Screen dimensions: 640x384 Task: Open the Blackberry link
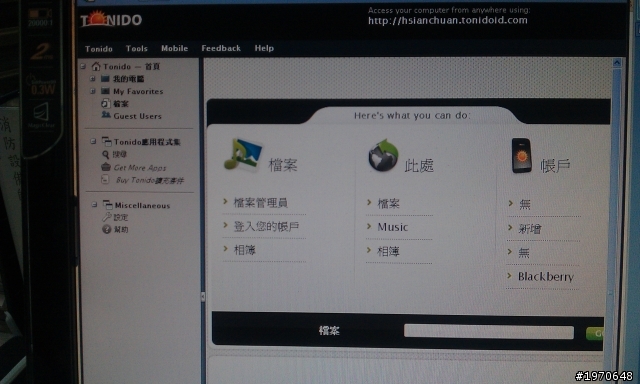point(546,277)
